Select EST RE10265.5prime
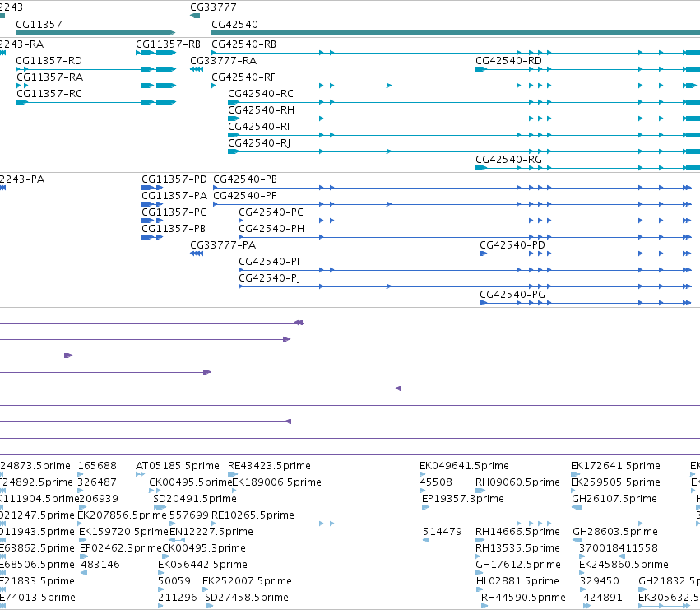Screen dimensions: 700x610 click(253, 515)
